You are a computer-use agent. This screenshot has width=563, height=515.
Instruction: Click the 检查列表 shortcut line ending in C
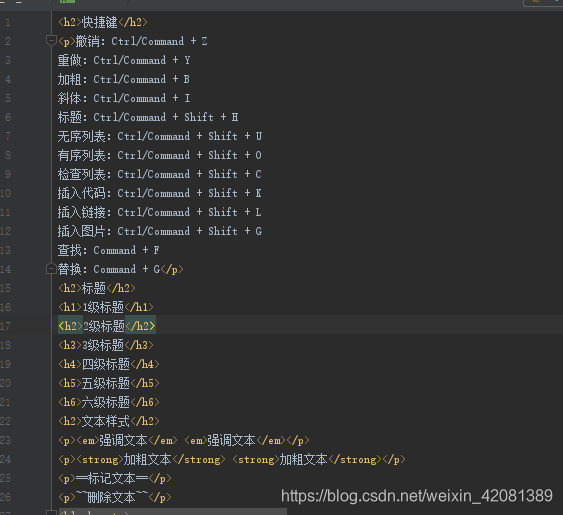point(160,174)
